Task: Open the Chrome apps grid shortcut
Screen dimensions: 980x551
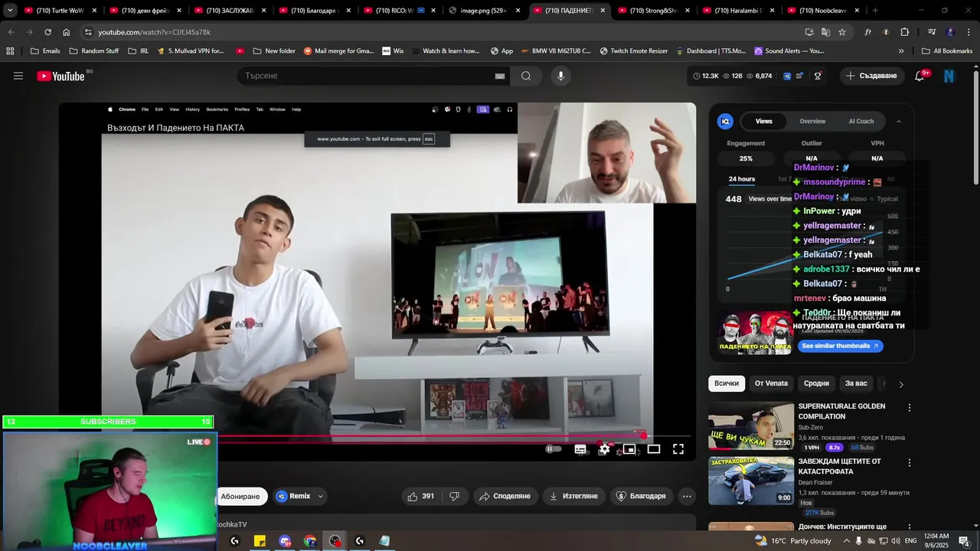Action: (x=10, y=51)
